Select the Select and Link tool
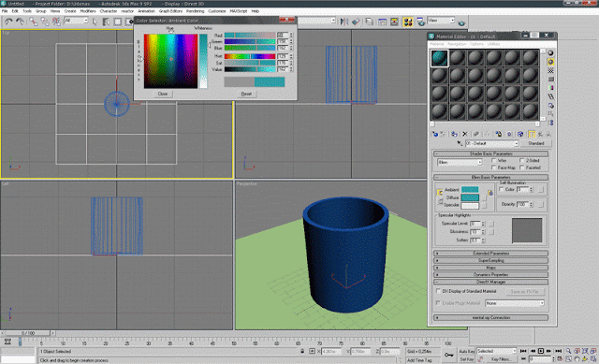Screen dimensions: 599x364 click(34, 22)
